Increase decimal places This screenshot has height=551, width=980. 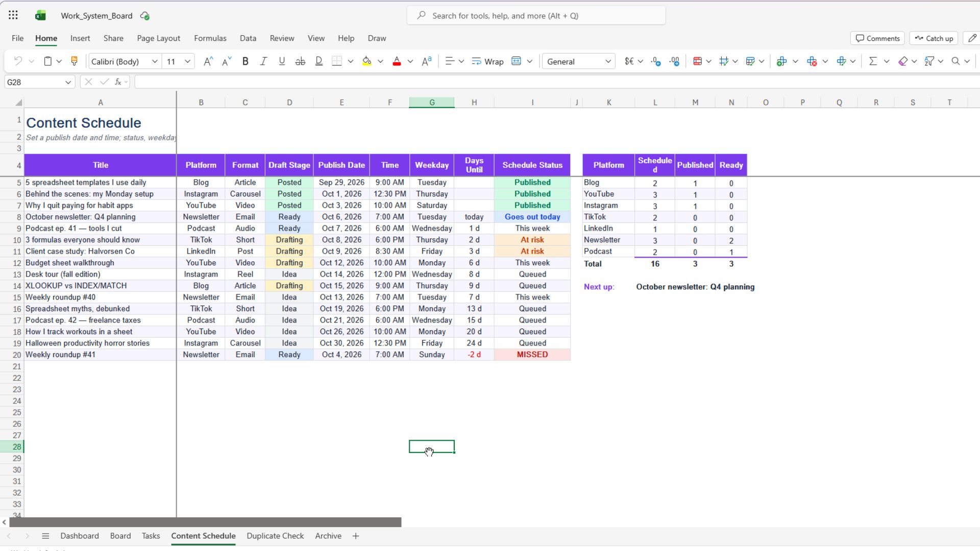[656, 61]
